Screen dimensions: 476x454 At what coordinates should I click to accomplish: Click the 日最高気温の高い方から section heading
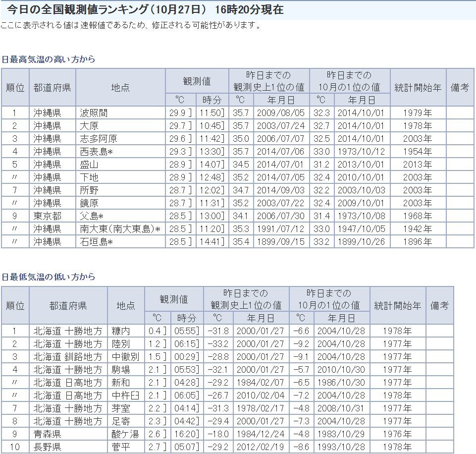click(48, 59)
